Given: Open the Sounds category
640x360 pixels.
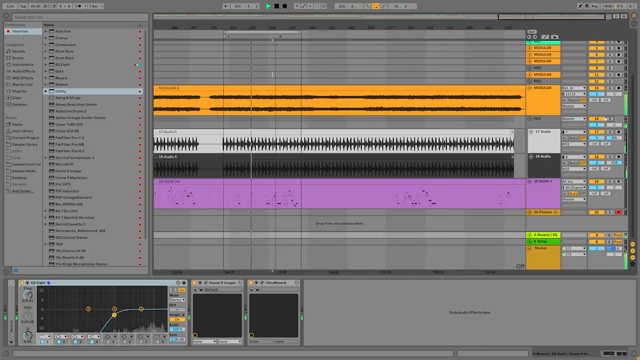Looking at the screenshot, I should (x=18, y=51).
